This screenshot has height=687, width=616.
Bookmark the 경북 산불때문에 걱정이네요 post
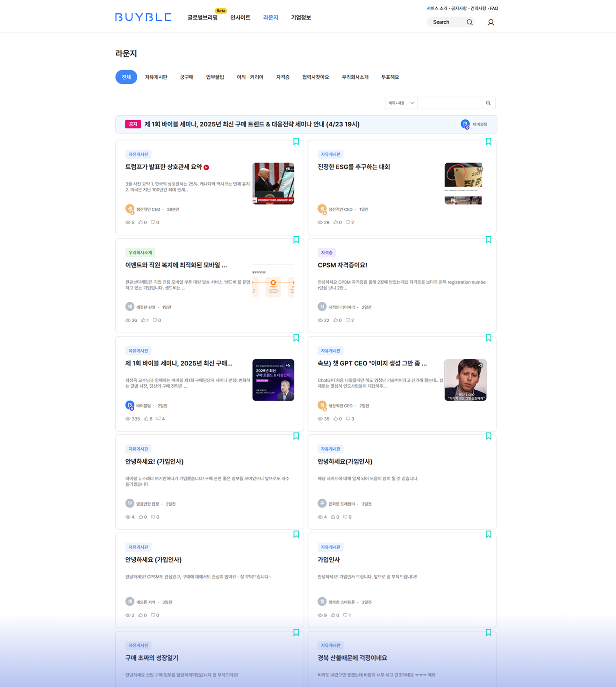pos(488,632)
